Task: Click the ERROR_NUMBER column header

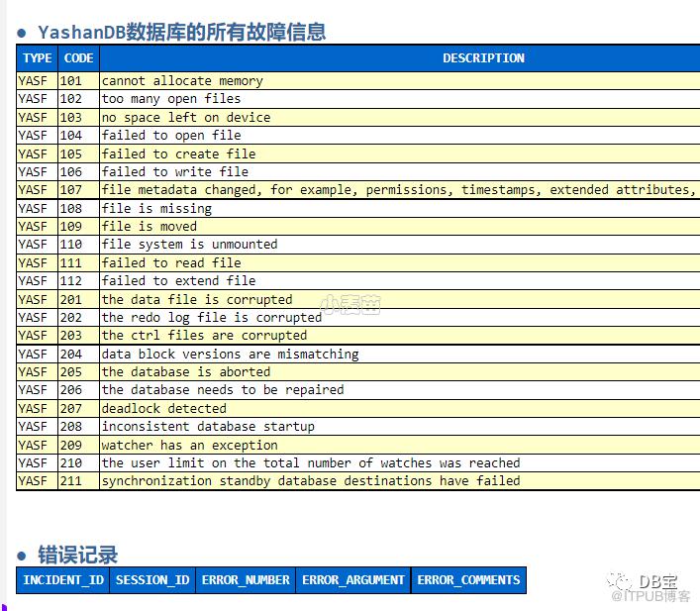Action: (x=246, y=580)
